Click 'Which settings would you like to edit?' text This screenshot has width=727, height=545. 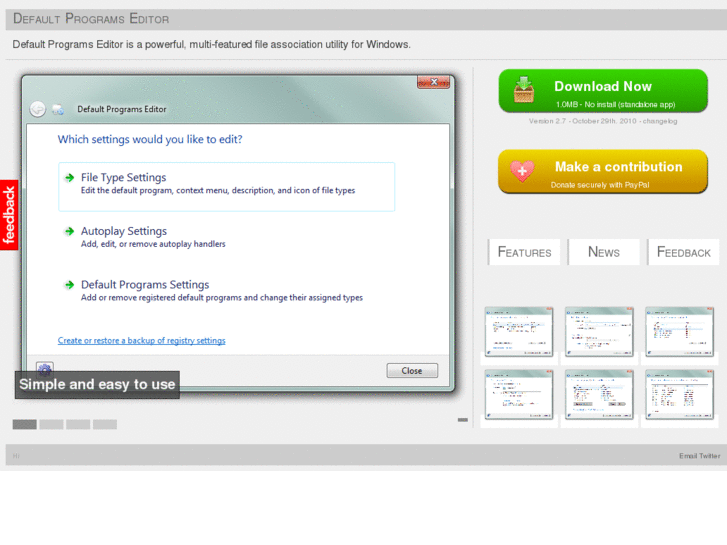tap(150, 139)
